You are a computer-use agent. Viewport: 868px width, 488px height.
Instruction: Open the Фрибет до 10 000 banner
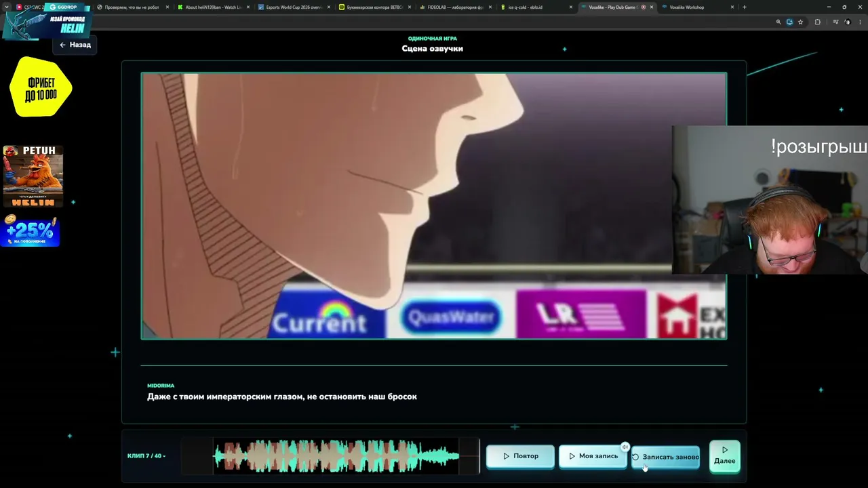coord(41,87)
